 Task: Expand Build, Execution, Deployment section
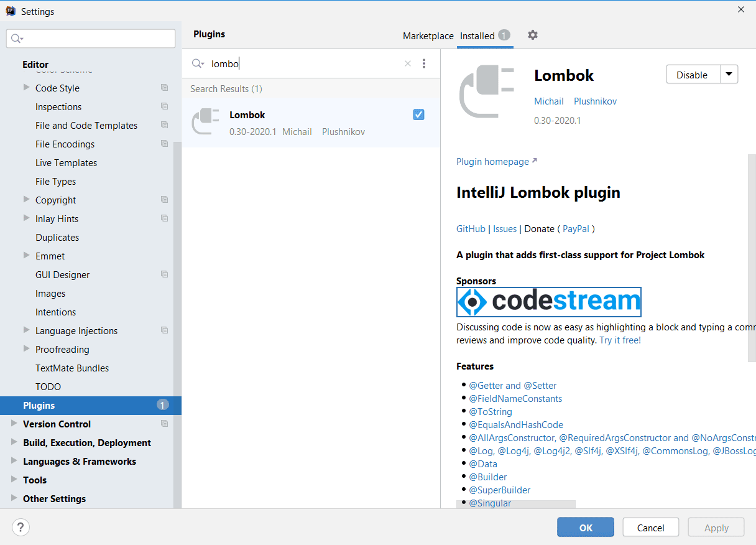tap(14, 442)
